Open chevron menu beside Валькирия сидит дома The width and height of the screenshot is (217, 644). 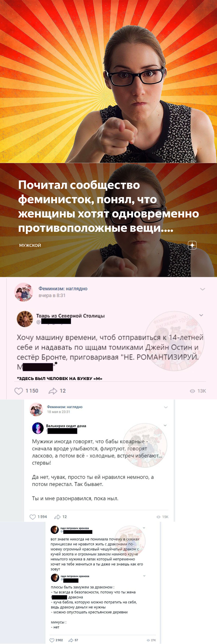pyautogui.click(x=165, y=425)
